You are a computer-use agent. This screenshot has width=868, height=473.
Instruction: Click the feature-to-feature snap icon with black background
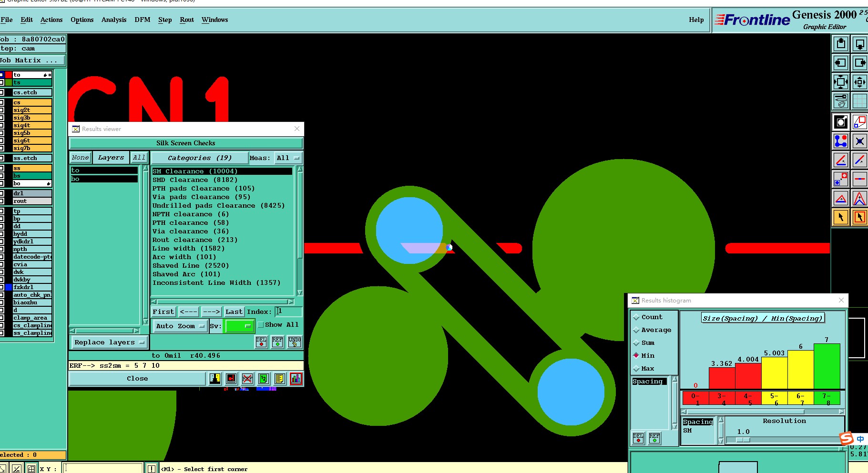point(841,122)
